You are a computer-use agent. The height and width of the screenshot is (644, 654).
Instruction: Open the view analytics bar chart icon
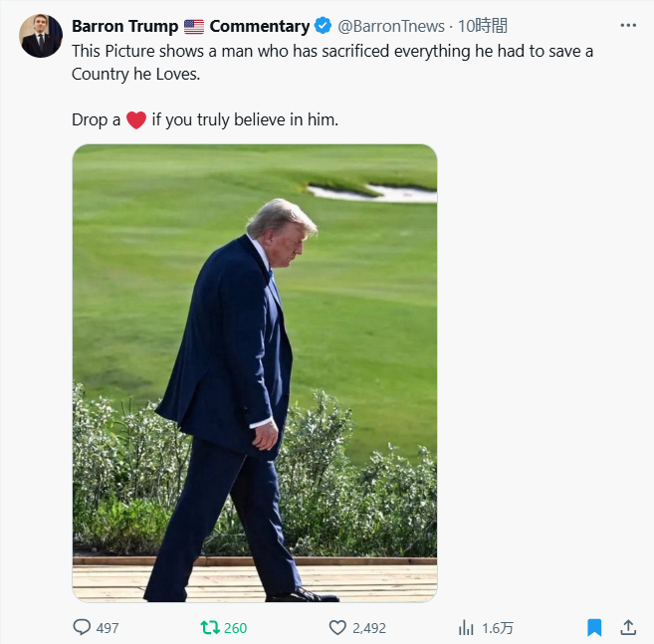[x=466, y=627]
